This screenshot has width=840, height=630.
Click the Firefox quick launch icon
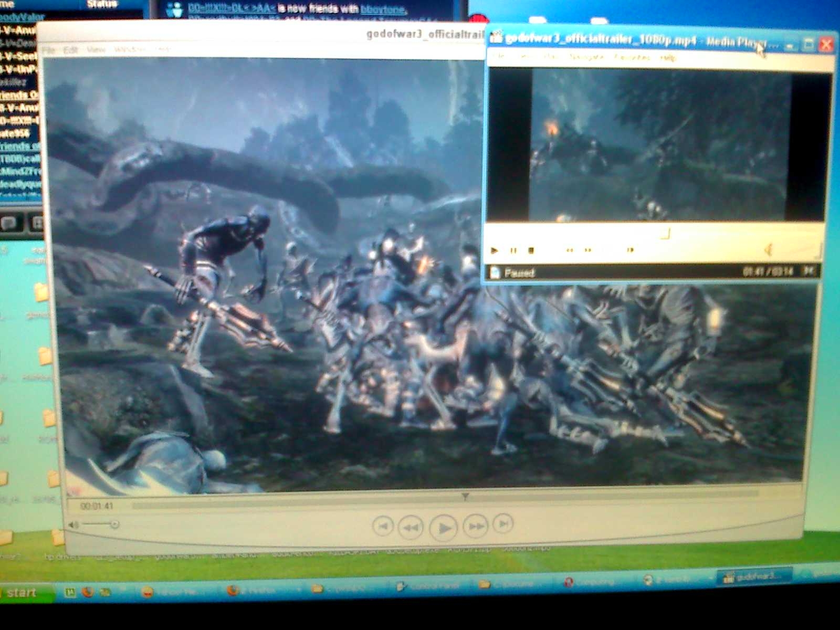[x=87, y=592]
